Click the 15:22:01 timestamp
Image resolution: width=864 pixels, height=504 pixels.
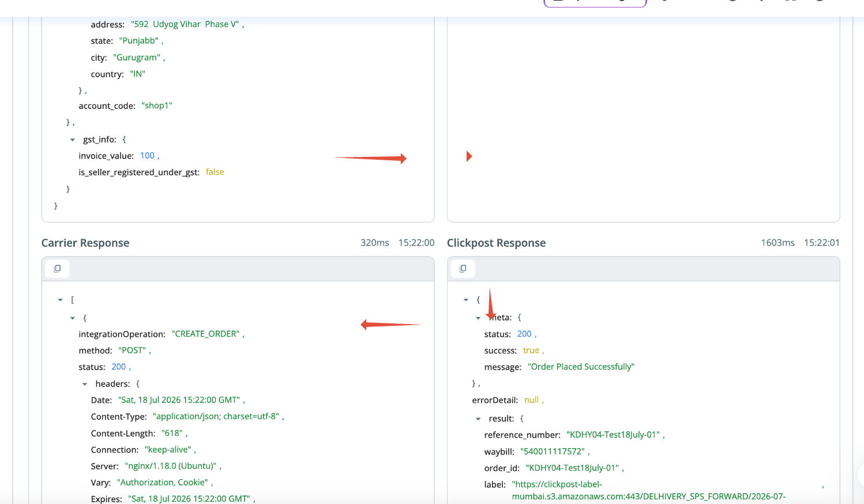[822, 243]
